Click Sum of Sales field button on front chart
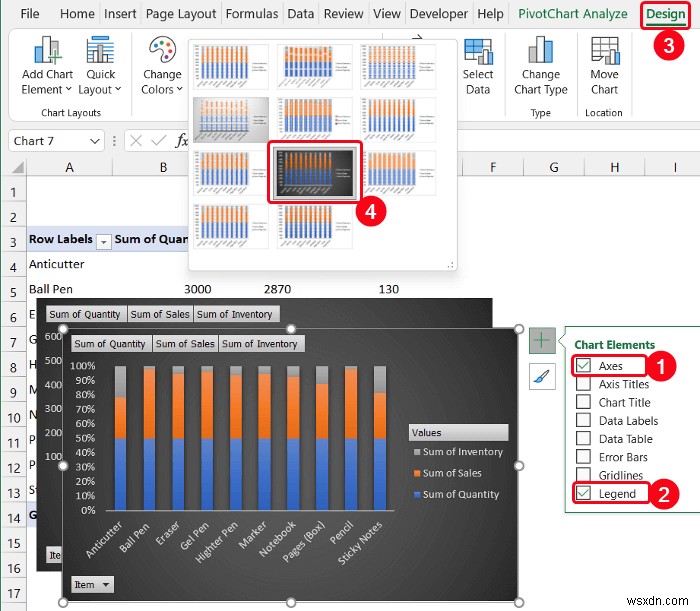Image resolution: width=700 pixels, height=611 pixels. (x=185, y=344)
